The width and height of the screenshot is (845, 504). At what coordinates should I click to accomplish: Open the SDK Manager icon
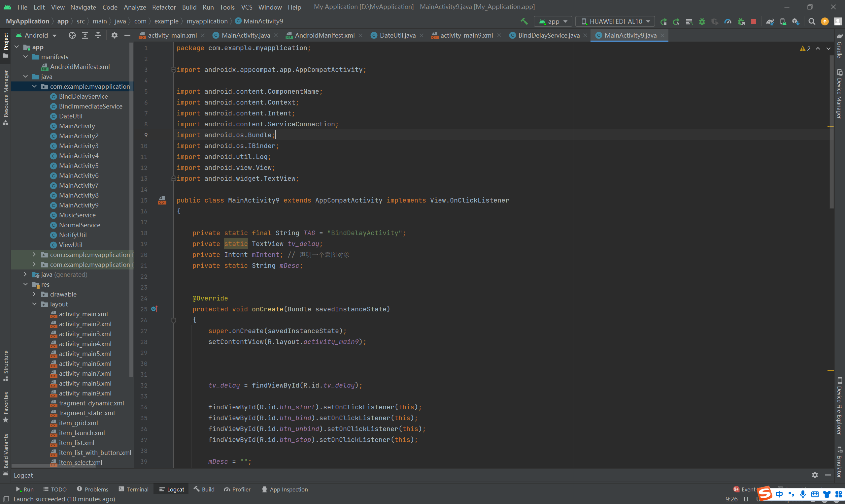(x=795, y=21)
